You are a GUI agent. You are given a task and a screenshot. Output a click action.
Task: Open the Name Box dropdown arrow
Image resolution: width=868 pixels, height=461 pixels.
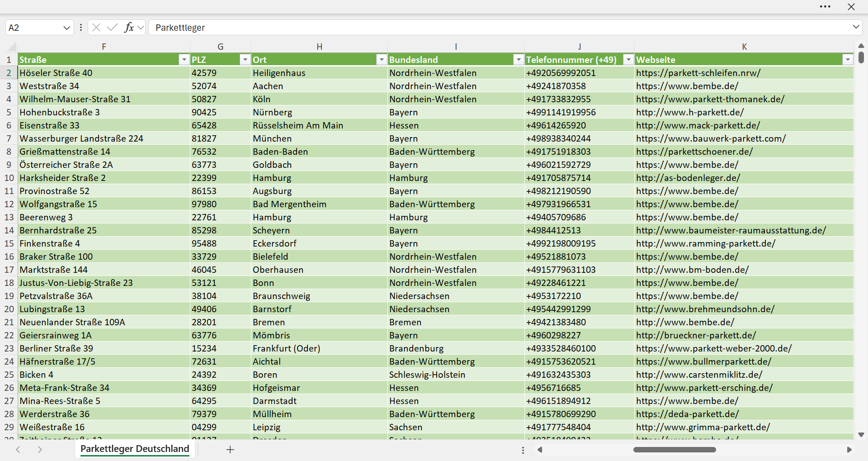[x=66, y=28]
